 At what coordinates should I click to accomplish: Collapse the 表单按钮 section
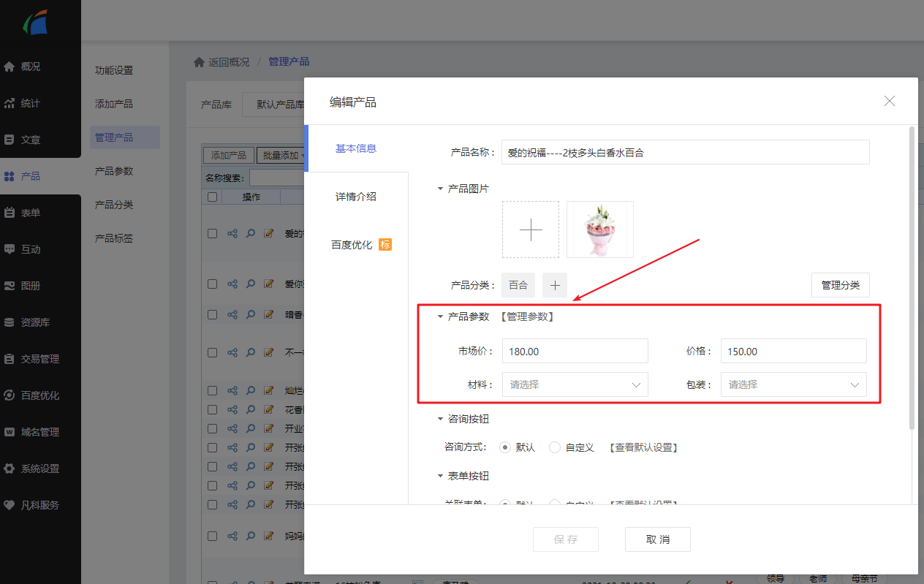pyautogui.click(x=440, y=476)
